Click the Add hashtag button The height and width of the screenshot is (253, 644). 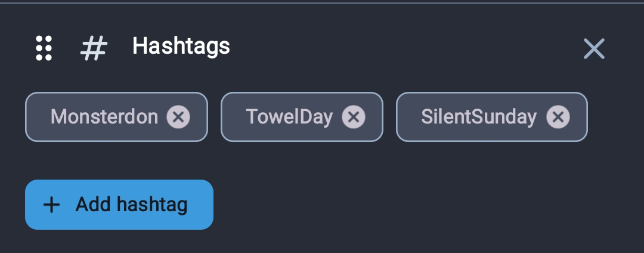(x=119, y=205)
